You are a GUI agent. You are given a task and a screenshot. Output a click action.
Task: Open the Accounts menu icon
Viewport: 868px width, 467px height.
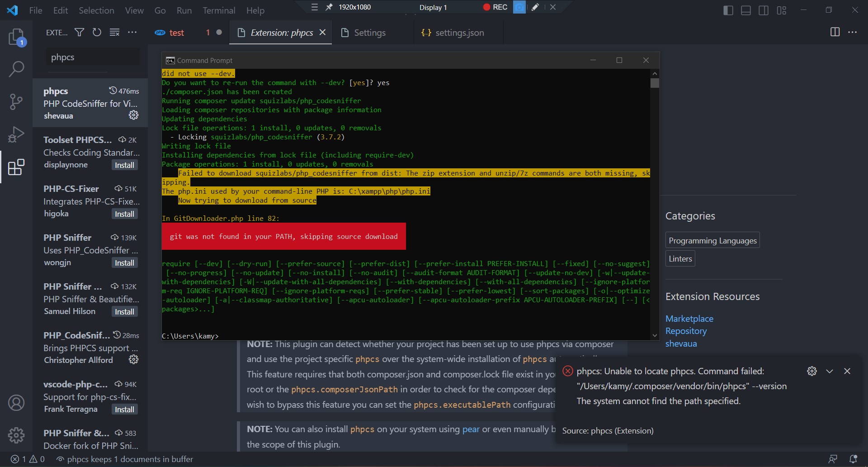16,402
